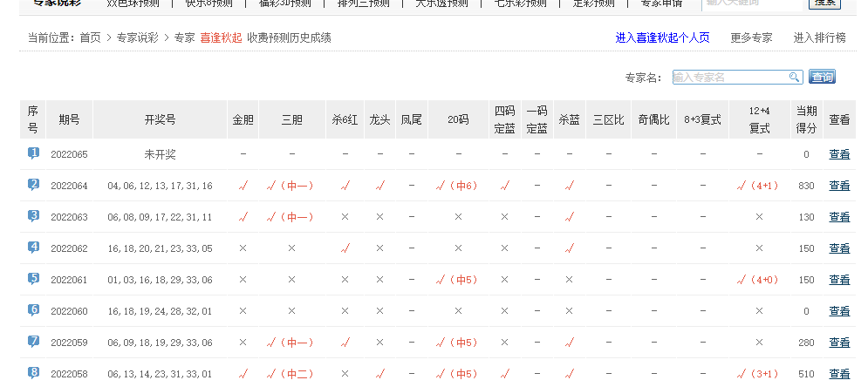Click expert name 喜逢秋起 in breadcrumb
The width and height of the screenshot is (868, 387).
tap(220, 38)
